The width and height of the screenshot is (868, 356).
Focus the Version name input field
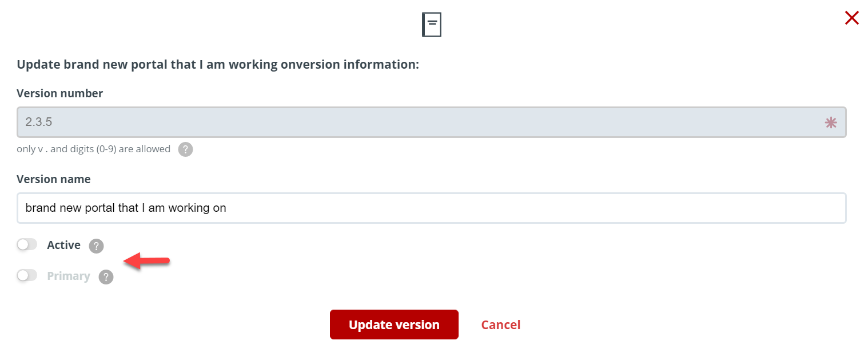(432, 208)
